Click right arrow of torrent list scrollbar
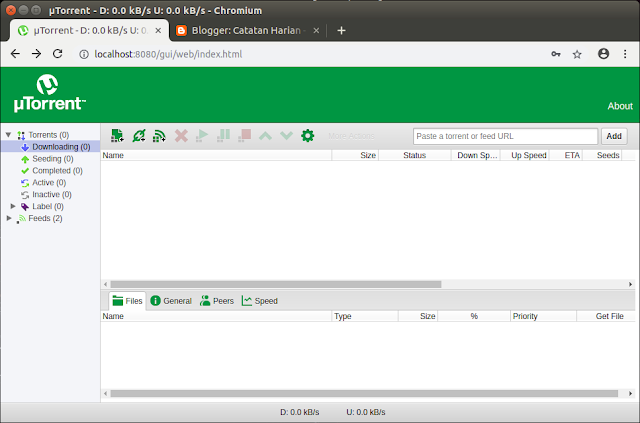The width and height of the screenshot is (640, 423). tap(630, 284)
